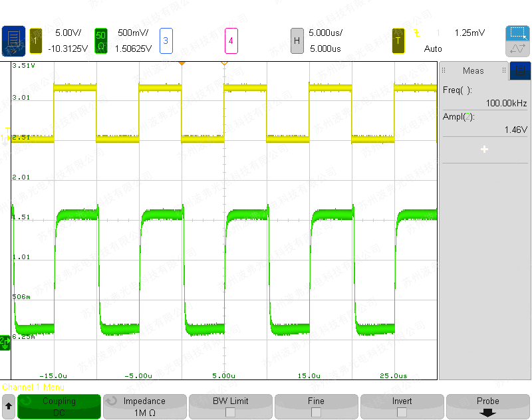
Task: Click the Meas sidebar tab header
Action: 473,70
